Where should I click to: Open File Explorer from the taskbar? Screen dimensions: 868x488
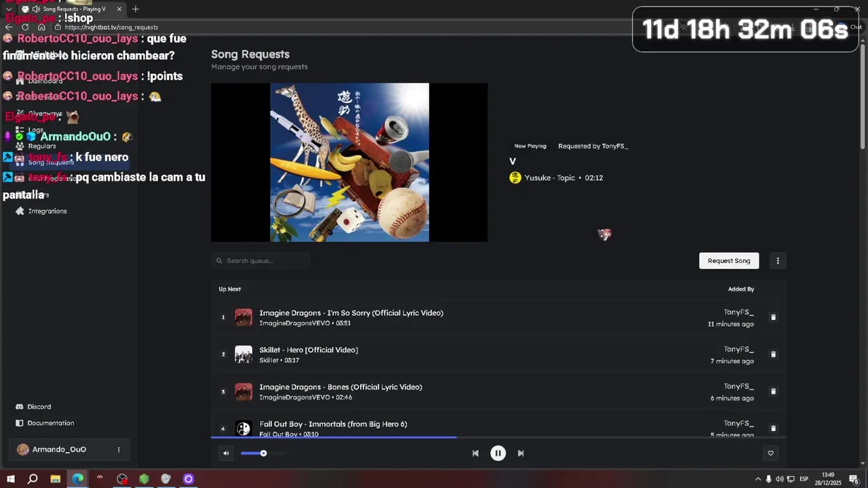[55, 479]
